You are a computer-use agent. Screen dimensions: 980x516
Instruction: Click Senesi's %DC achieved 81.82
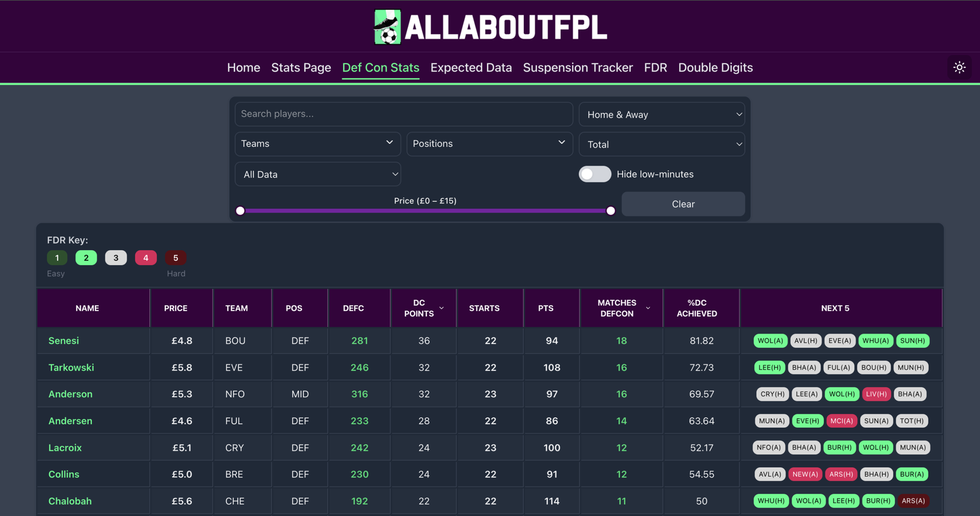[702, 341]
